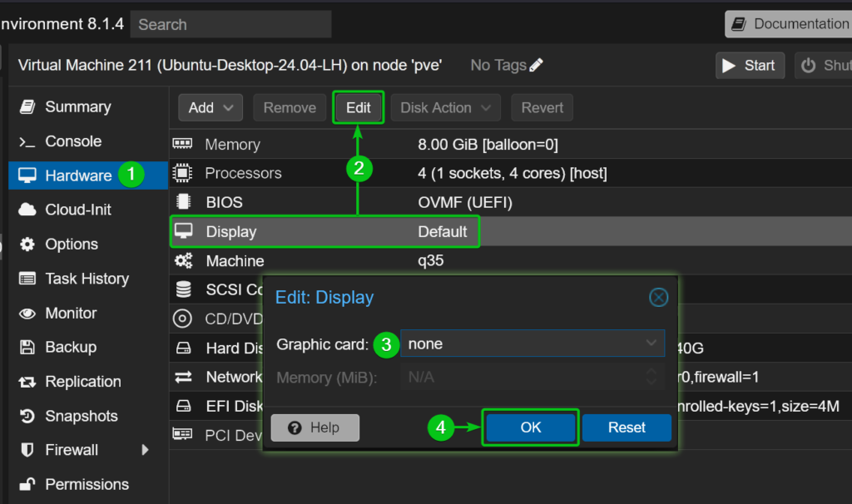This screenshot has height=504, width=852.
Task: Click the Permissions unlock icon
Action: (27, 484)
